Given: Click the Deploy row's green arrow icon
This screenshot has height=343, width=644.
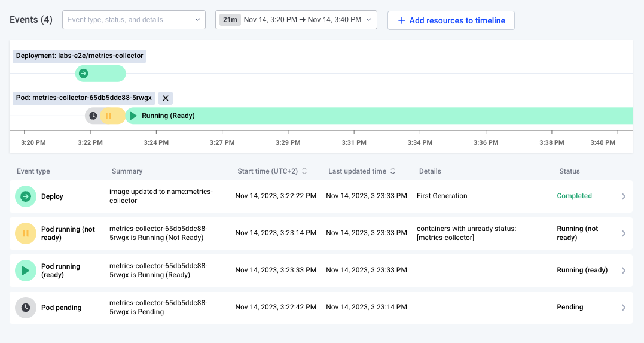Looking at the screenshot, I should (x=26, y=196).
